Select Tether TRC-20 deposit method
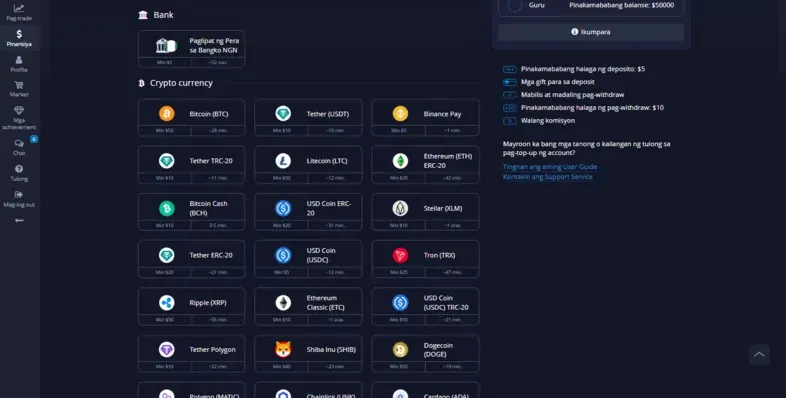This screenshot has height=398, width=786. point(191,164)
